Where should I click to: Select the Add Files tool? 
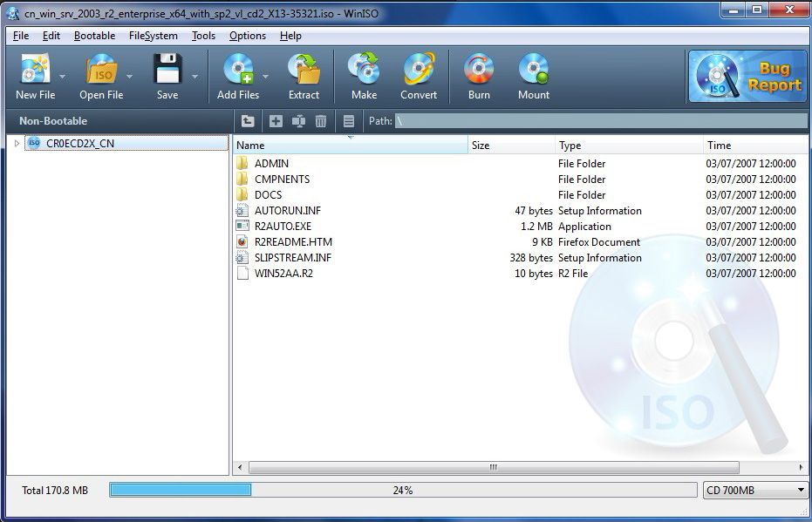pos(236,75)
